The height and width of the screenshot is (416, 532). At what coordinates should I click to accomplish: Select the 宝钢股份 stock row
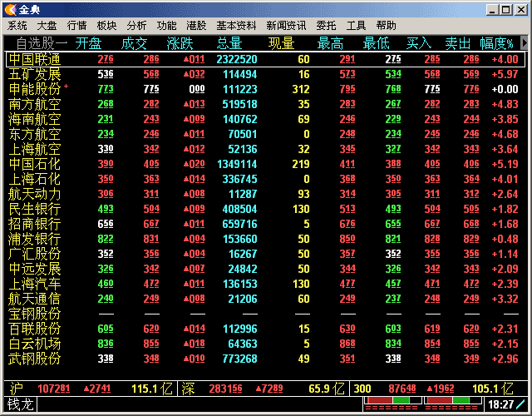265,314
